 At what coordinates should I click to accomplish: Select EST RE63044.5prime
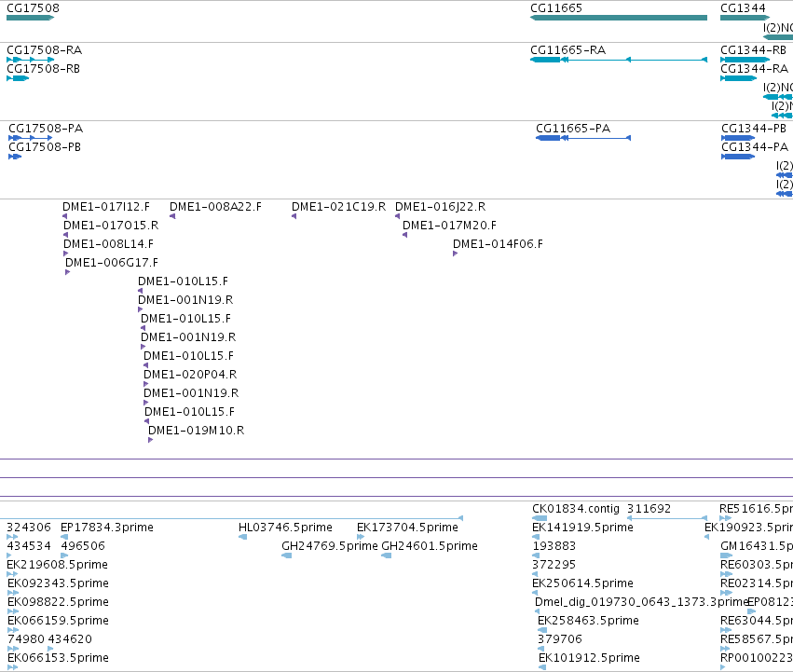click(x=727, y=630)
